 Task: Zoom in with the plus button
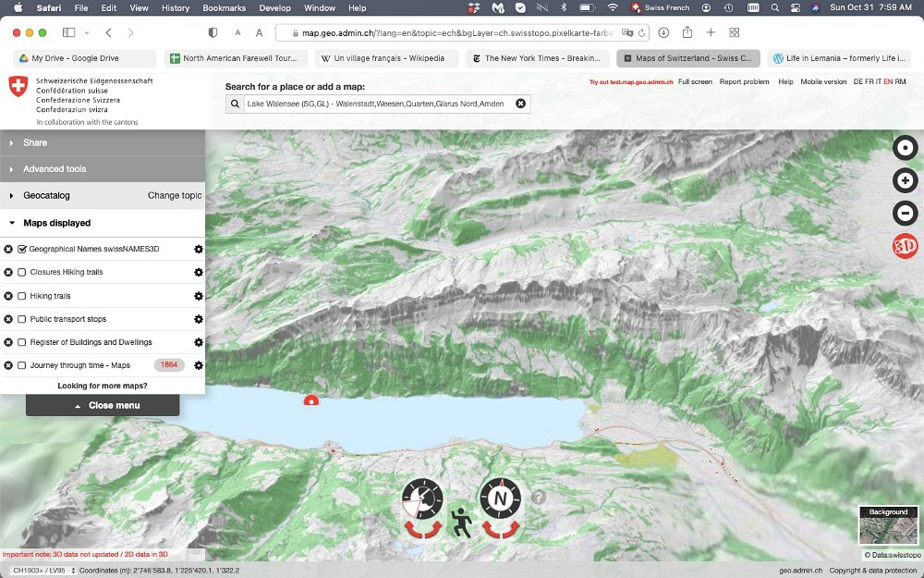[906, 181]
